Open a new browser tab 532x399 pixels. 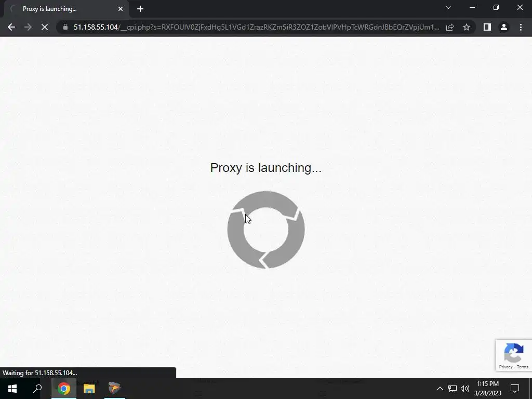click(140, 9)
